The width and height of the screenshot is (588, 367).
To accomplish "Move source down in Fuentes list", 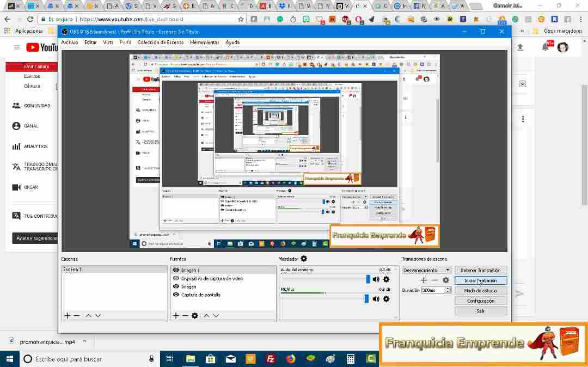I will click(x=216, y=316).
